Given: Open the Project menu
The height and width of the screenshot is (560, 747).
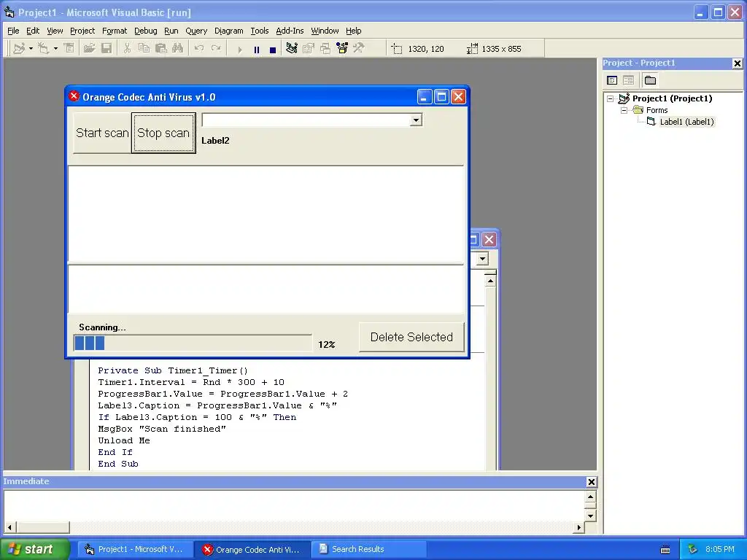Looking at the screenshot, I should 82,31.
